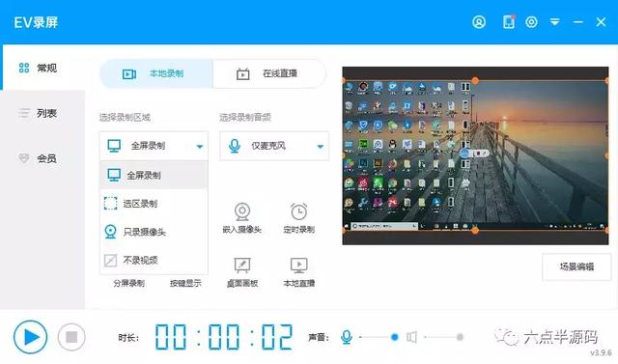This screenshot has height=364, width=618.
Task: Expand the 仅麦克风 audio dropdown
Action: tap(274, 146)
